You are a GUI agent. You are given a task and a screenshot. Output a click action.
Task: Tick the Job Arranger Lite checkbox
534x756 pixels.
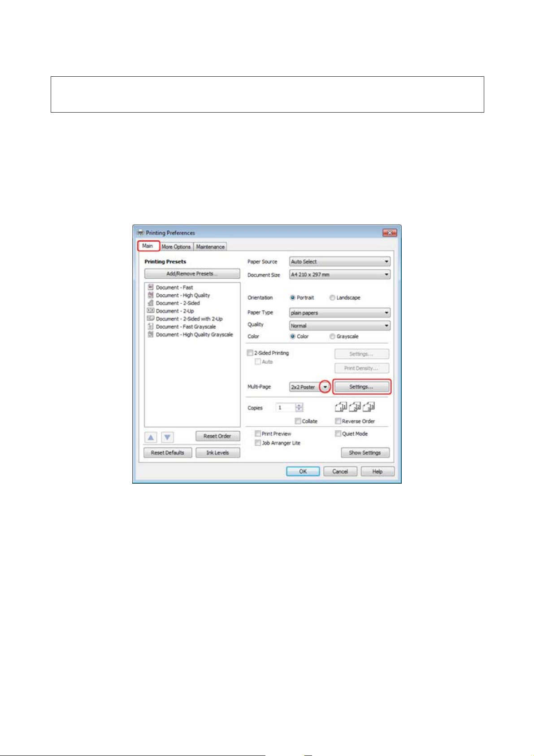click(258, 443)
